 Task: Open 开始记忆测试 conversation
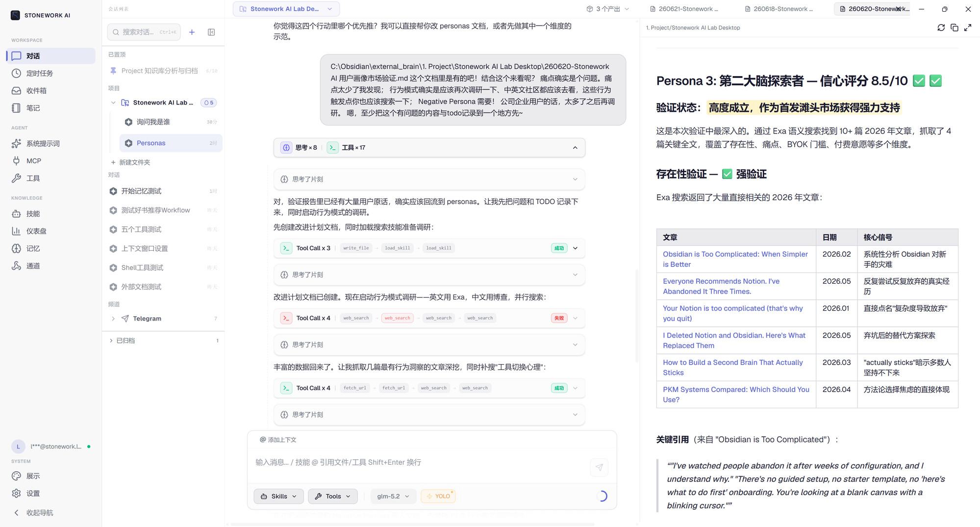(x=163, y=191)
